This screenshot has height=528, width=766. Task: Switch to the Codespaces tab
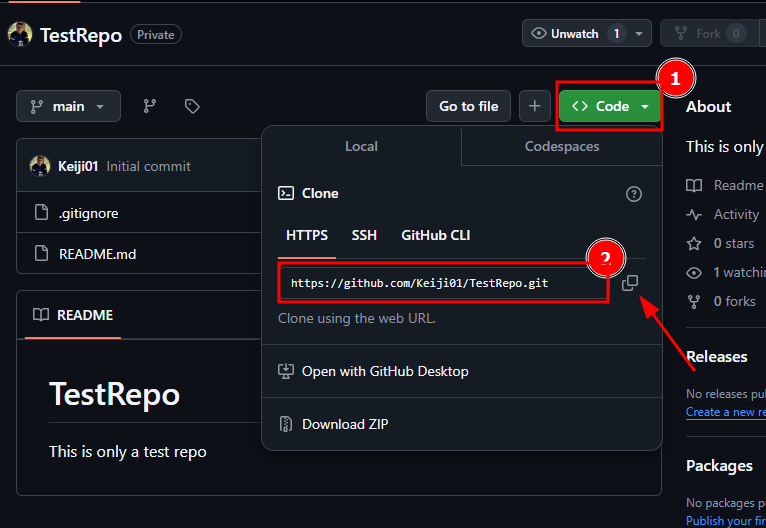pos(562,146)
